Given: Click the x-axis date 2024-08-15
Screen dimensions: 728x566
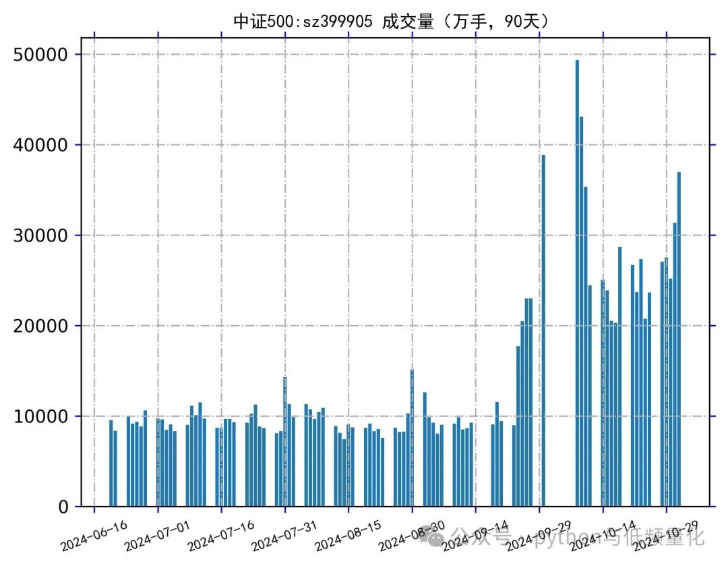Looking at the screenshot, I should (x=348, y=536).
